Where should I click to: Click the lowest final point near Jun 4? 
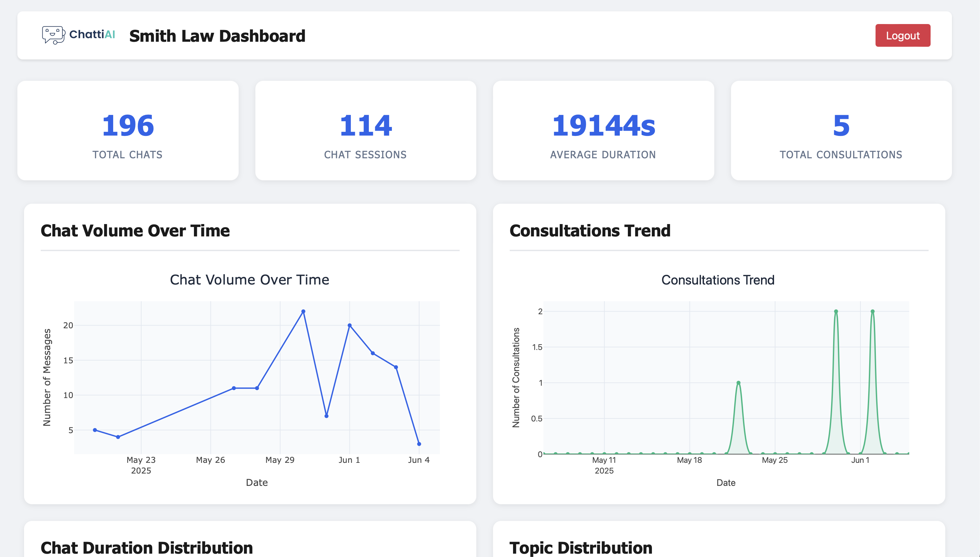coord(419,444)
